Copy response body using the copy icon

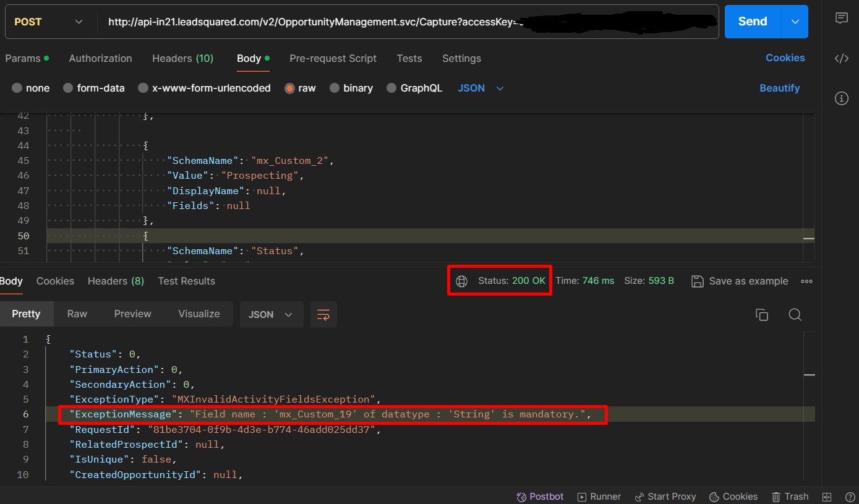coord(762,315)
